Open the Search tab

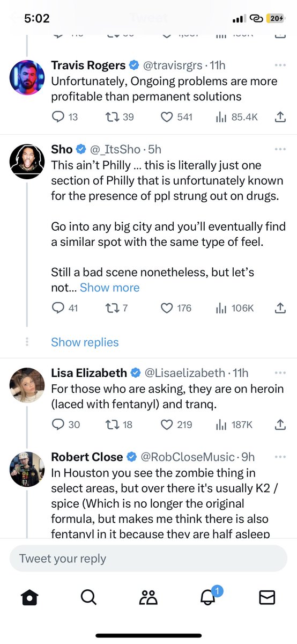coord(88,597)
